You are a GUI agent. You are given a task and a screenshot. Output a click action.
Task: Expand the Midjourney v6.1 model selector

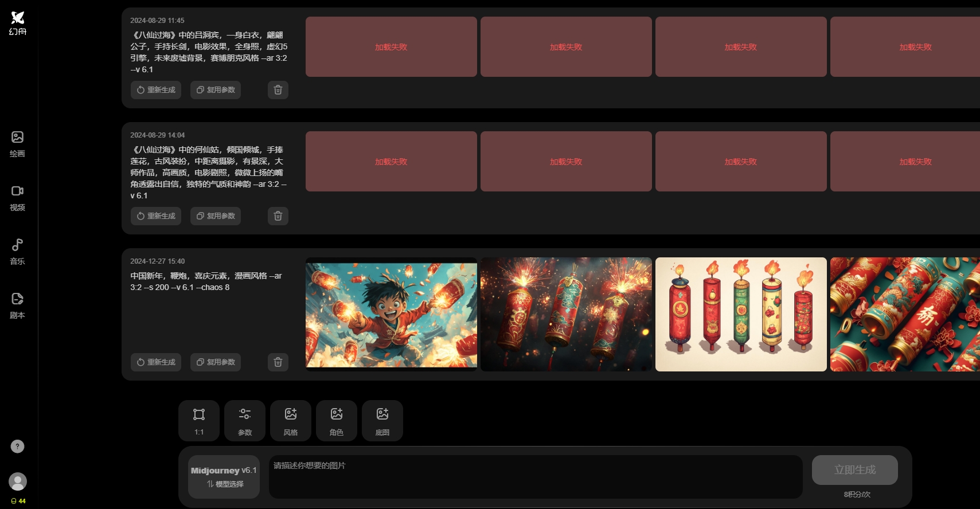[224, 477]
